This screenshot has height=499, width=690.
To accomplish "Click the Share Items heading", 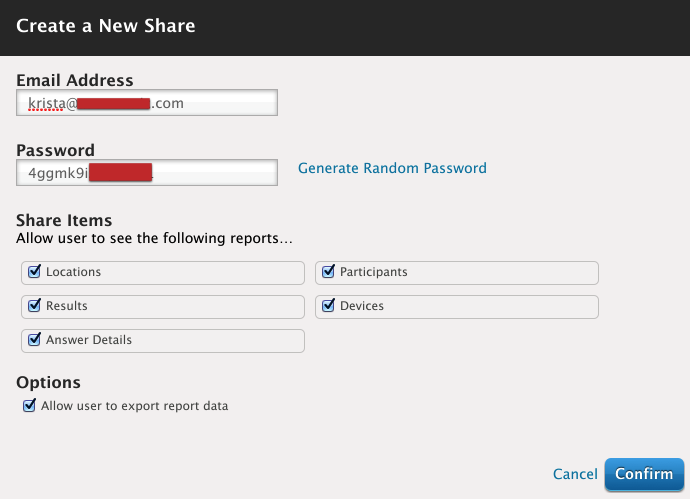I will tap(64, 220).
